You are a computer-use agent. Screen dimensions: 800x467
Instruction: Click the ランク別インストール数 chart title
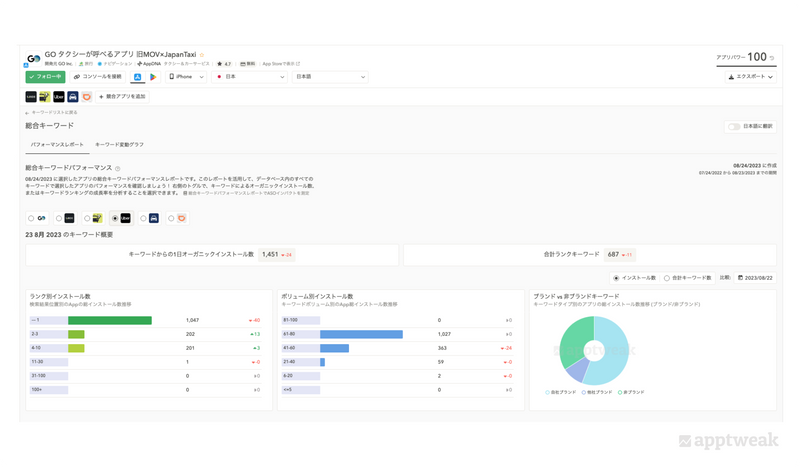tap(60, 297)
